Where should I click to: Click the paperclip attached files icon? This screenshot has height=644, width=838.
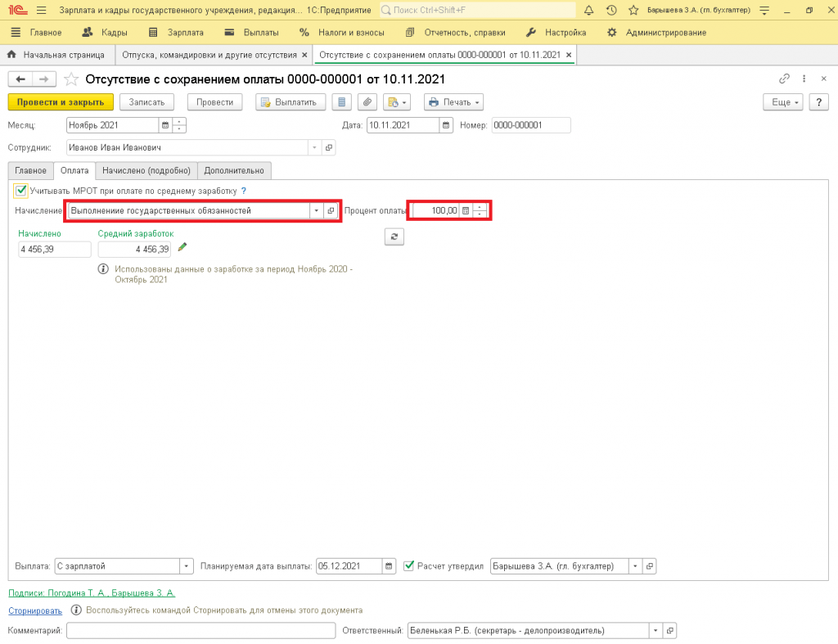pos(367,102)
